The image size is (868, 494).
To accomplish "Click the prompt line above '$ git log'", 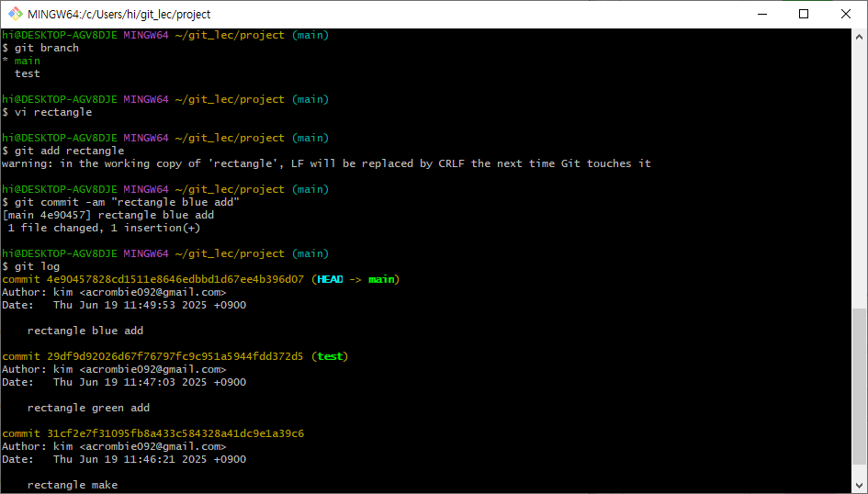I will [x=165, y=253].
